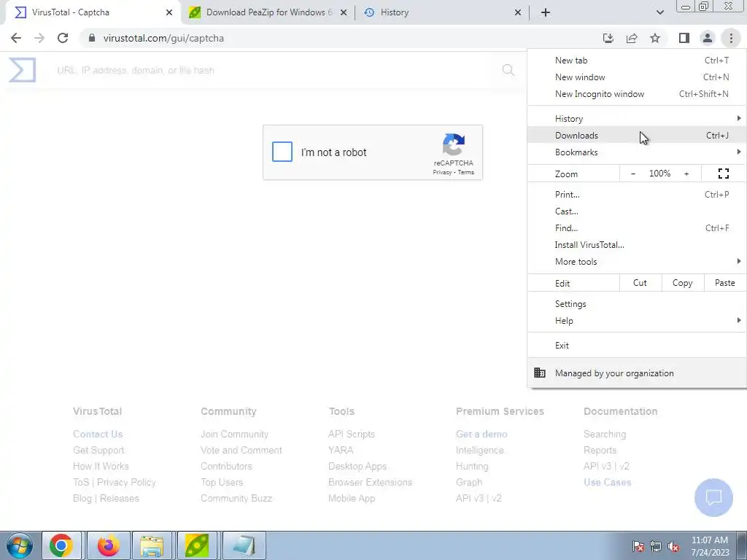Open the Windows Start button
This screenshot has height=560, width=747.
(19, 545)
